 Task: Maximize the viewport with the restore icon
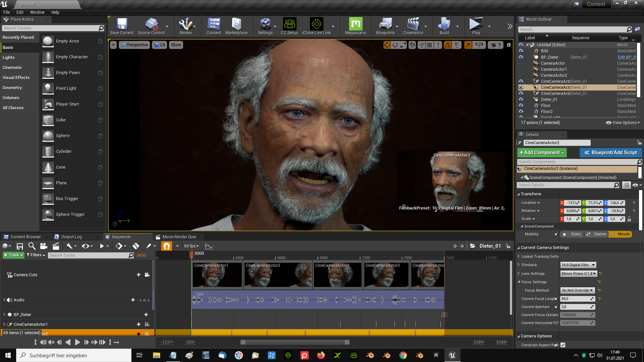pyautogui.click(x=508, y=45)
